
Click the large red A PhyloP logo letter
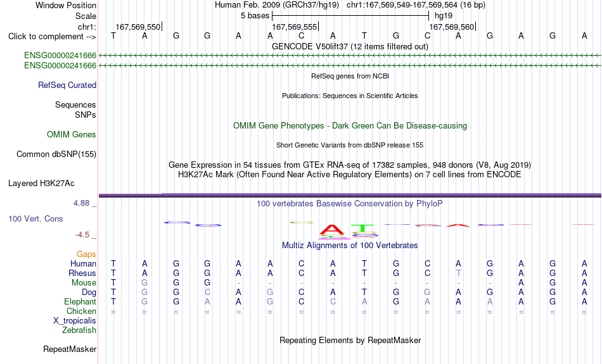[333, 229]
